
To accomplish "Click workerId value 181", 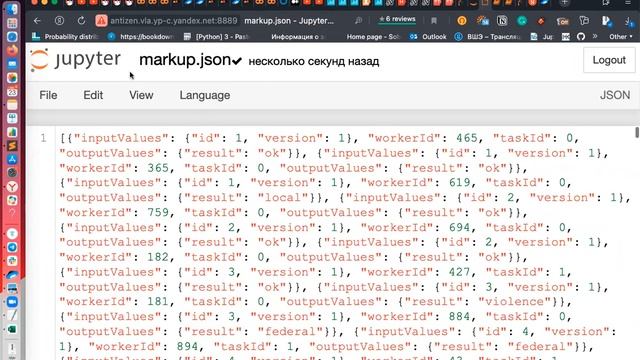I will (x=158, y=302).
